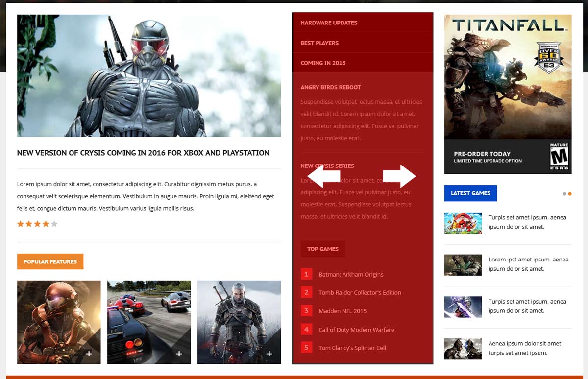Viewport: 588px width, 379px height.
Task: Click the fourth Latest Games thumbnail with Batman
Action: (x=463, y=349)
